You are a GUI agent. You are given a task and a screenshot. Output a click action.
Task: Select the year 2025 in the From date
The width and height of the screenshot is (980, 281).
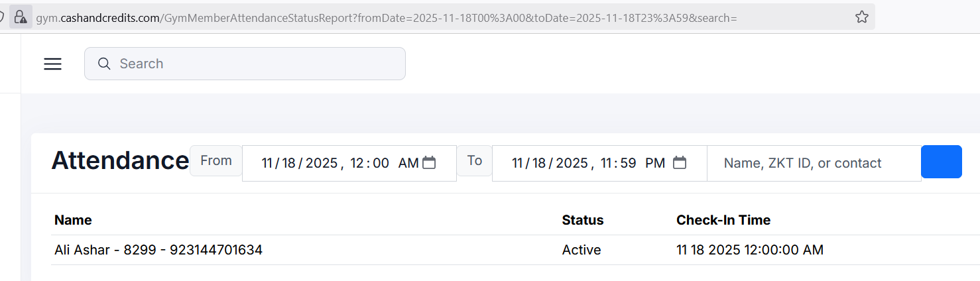coord(322,163)
